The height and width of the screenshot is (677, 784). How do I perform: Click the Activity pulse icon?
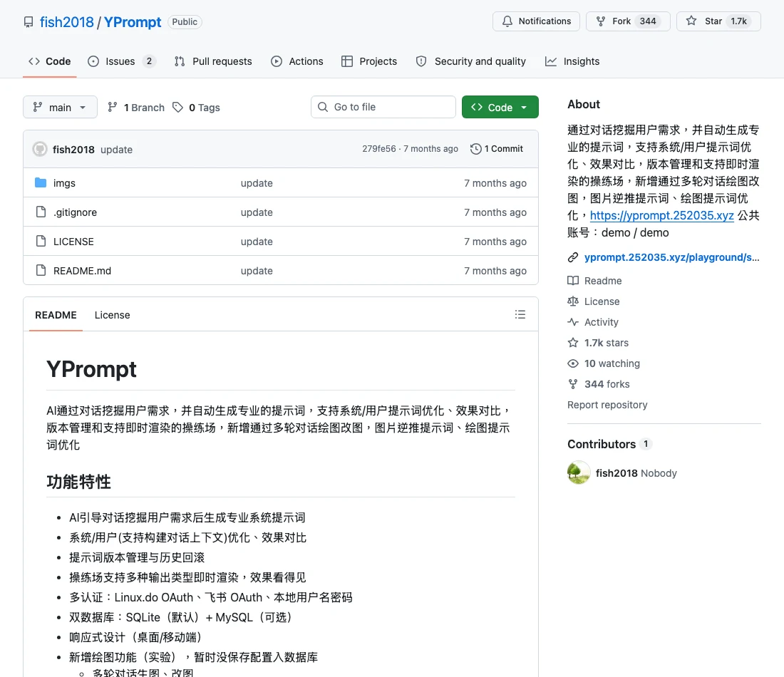(x=573, y=322)
